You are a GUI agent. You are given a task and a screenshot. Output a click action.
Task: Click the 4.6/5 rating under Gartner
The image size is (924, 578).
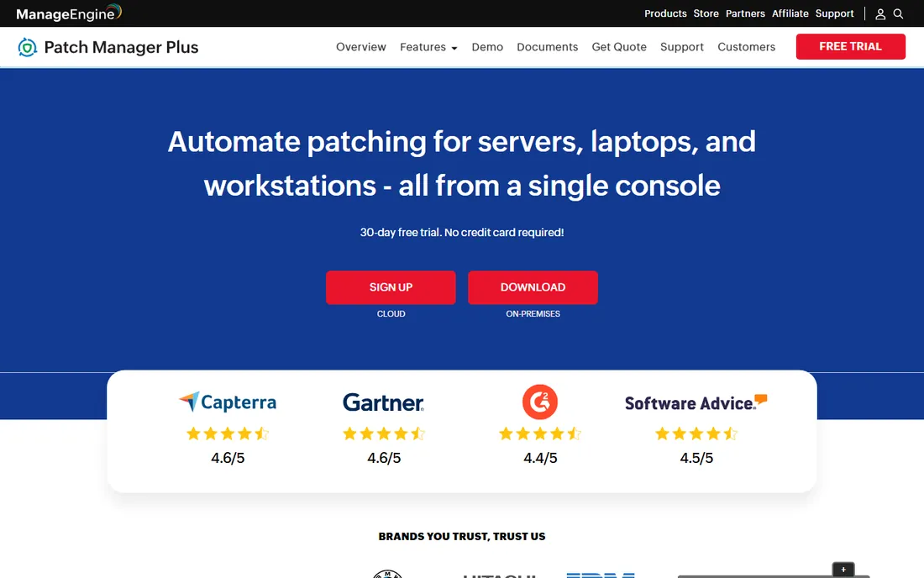pyautogui.click(x=384, y=458)
